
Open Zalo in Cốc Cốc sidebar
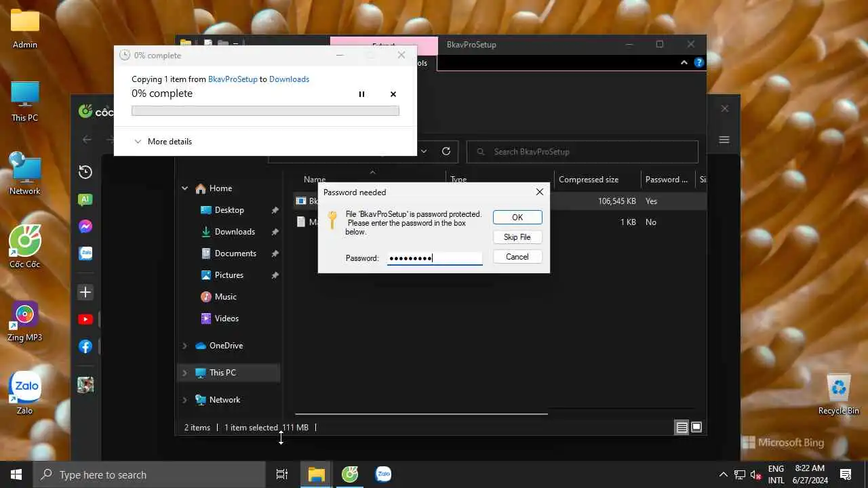(85, 253)
